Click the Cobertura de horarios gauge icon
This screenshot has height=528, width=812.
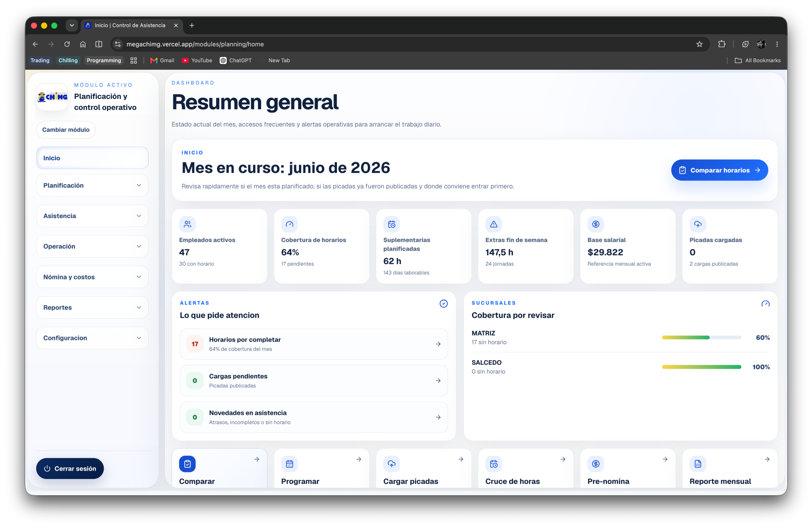tap(289, 224)
